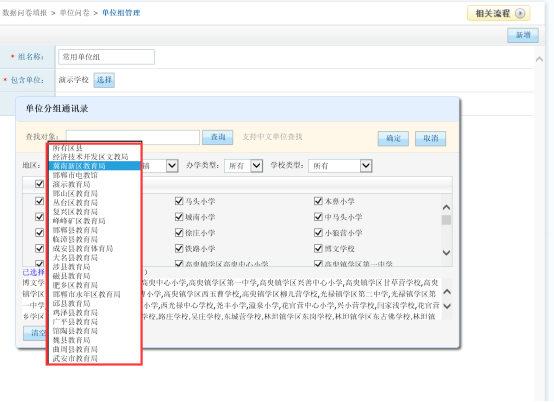Choose 邯郸市电教馆 in the list
554x402 pixels.
coord(75,175)
